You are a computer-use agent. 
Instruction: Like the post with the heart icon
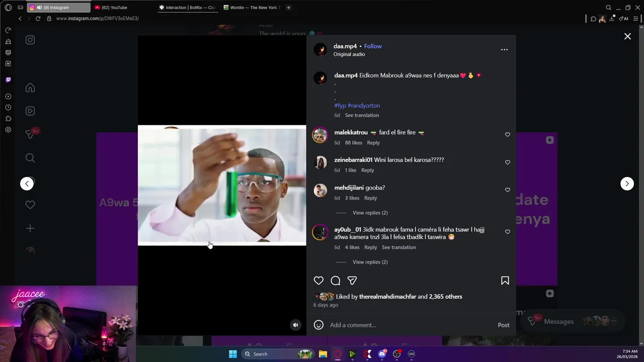click(x=318, y=281)
